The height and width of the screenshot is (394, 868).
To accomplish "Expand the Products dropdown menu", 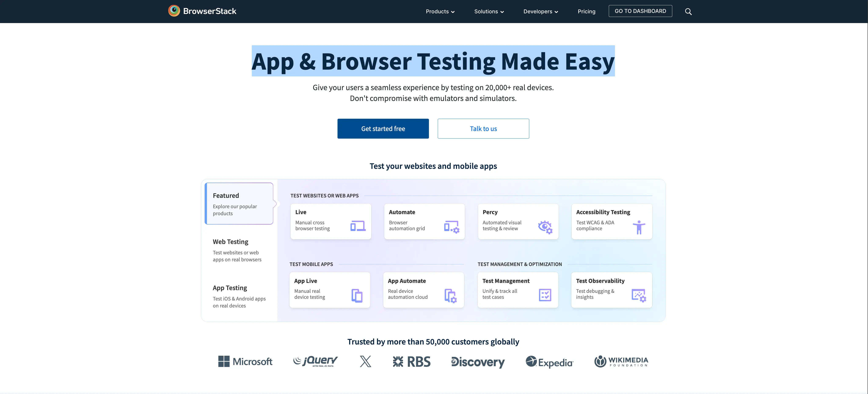I will click(440, 11).
